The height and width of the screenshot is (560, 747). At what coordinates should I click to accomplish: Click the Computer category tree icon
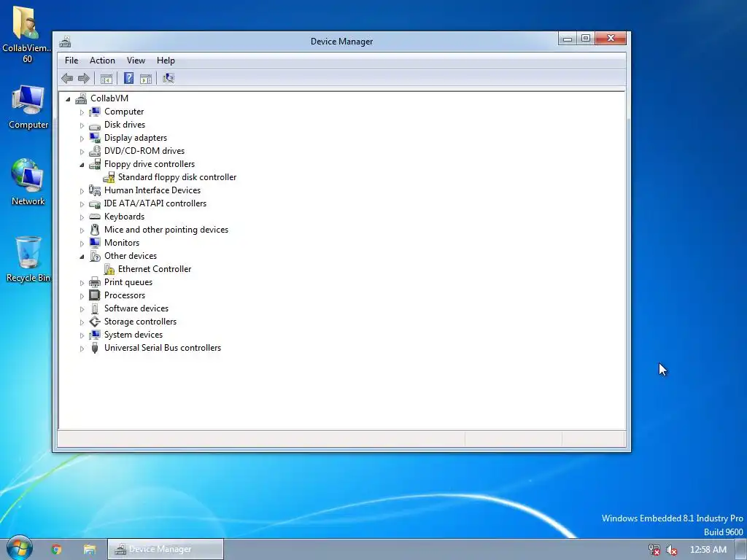pos(95,112)
